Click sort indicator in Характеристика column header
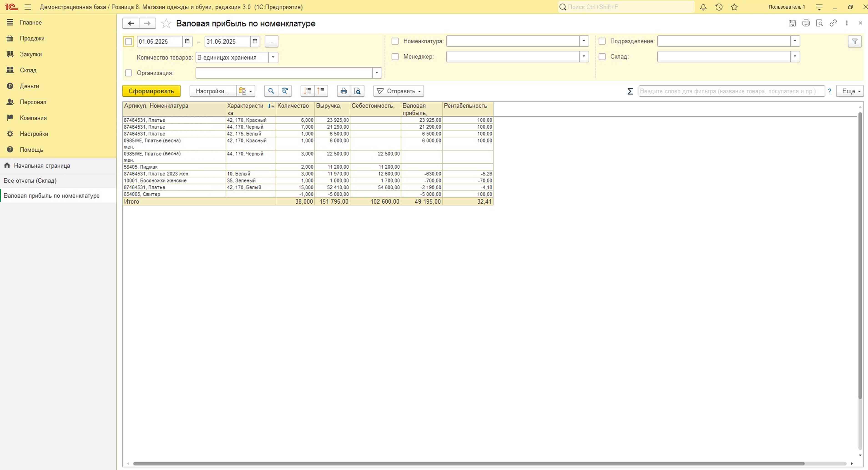 pos(271,106)
